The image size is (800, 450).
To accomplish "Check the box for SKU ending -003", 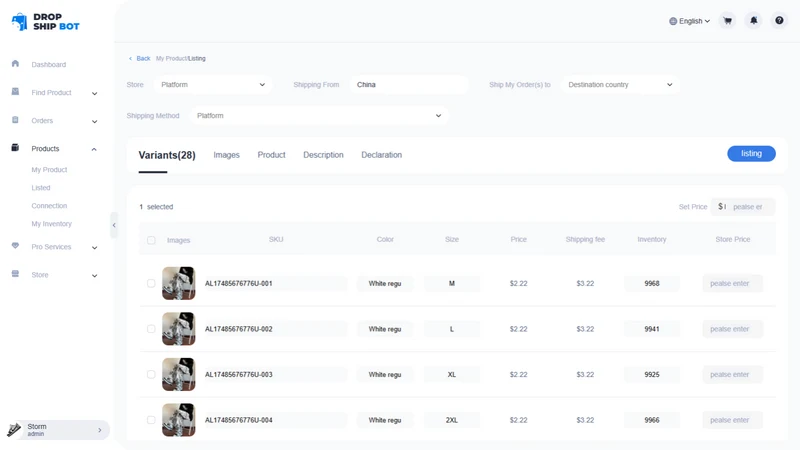I will [151, 374].
